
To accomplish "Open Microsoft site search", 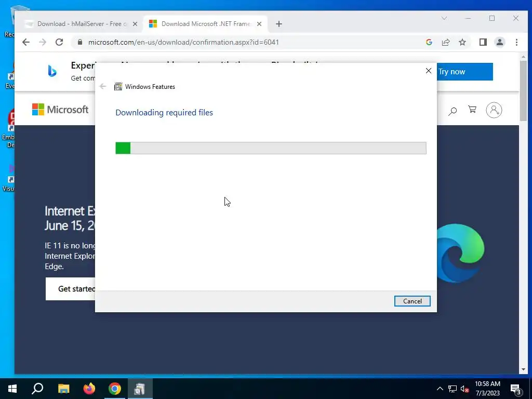I will 453,111.
